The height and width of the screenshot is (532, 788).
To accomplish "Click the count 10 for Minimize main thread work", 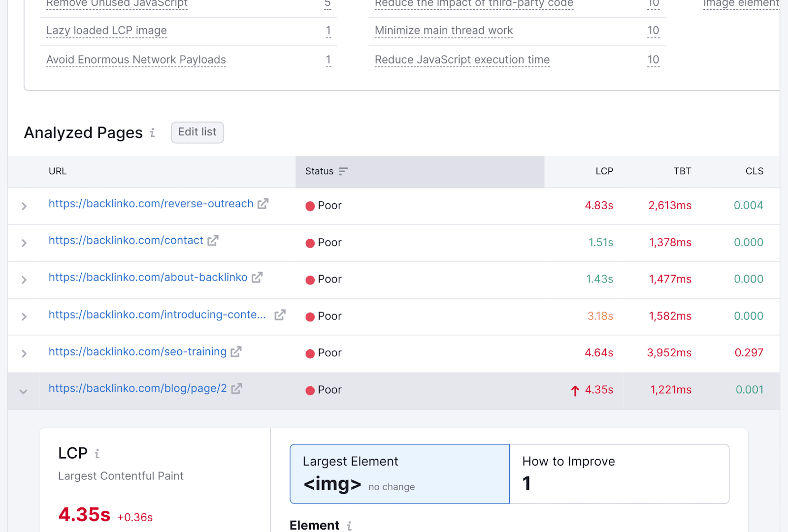I will point(653,31).
